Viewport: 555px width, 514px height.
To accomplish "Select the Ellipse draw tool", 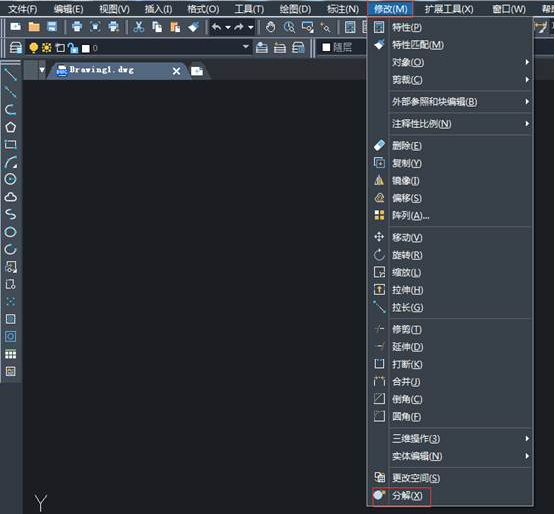I will point(10,232).
